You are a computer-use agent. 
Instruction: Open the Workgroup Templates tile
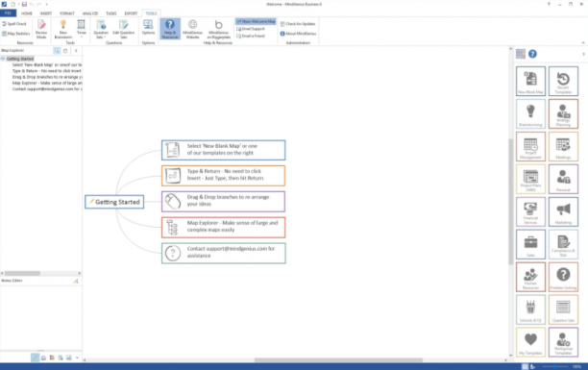(563, 342)
